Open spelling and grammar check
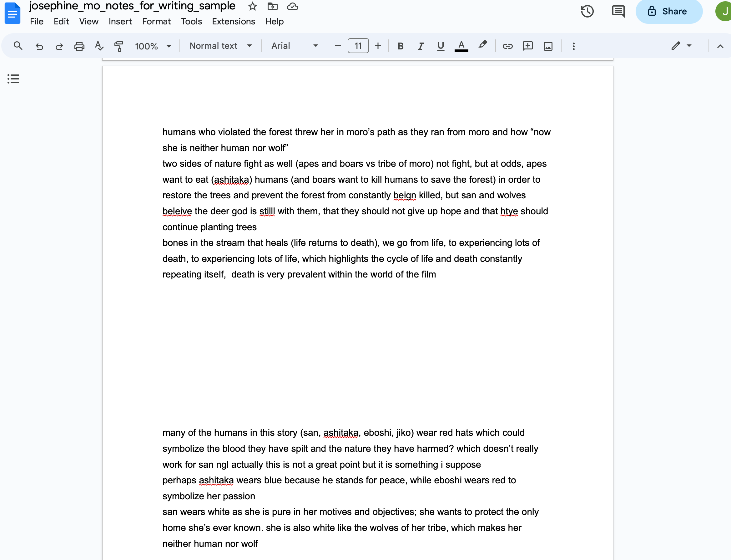Viewport: 731px width, 560px height. click(x=99, y=46)
